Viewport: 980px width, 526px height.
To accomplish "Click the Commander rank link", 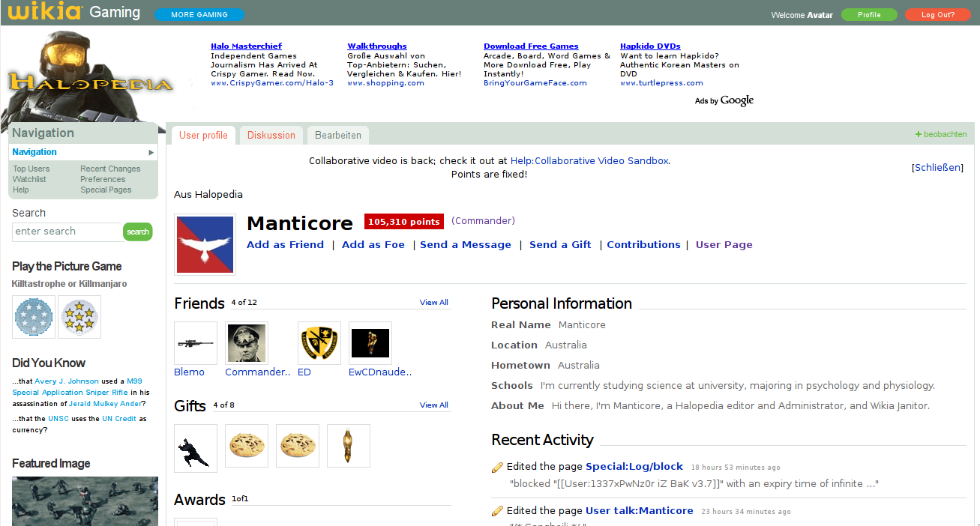I will click(483, 221).
